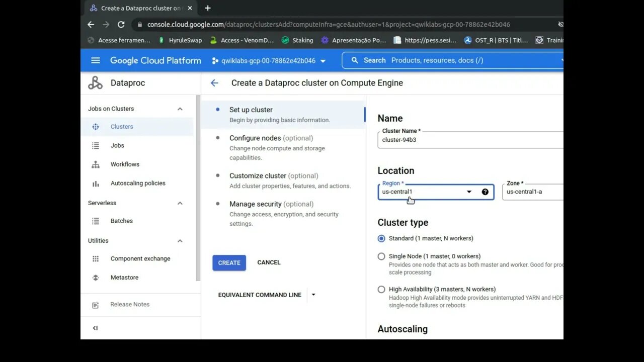
Task: Select Single Node cluster type radio
Action: pos(381,256)
